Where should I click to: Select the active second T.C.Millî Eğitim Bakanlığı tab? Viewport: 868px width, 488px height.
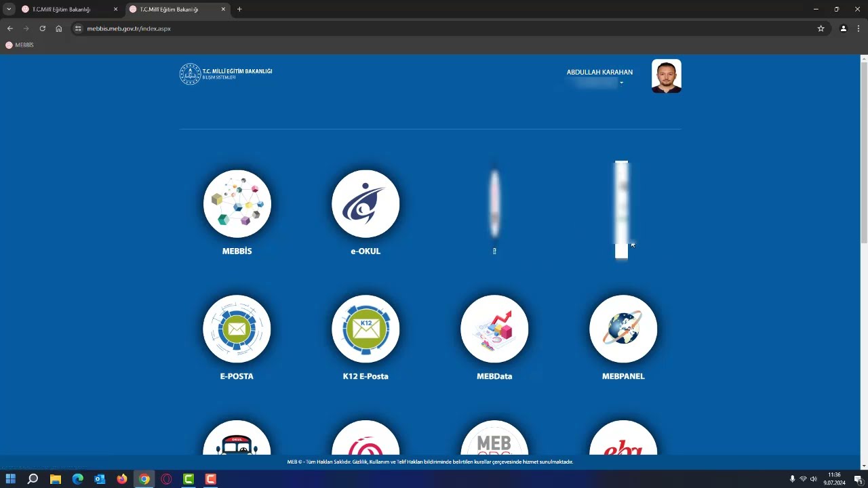[177, 9]
